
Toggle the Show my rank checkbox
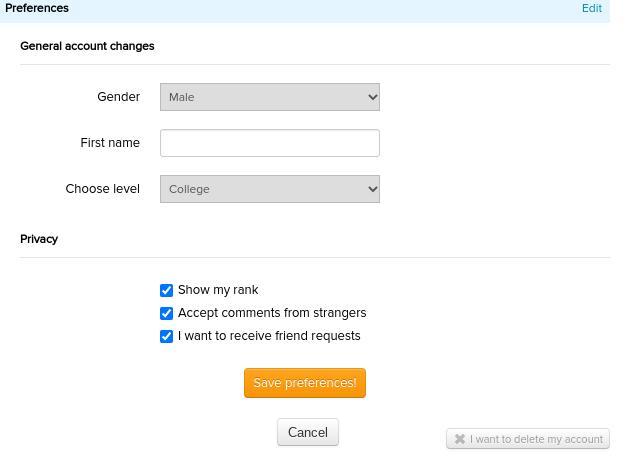[x=167, y=290]
